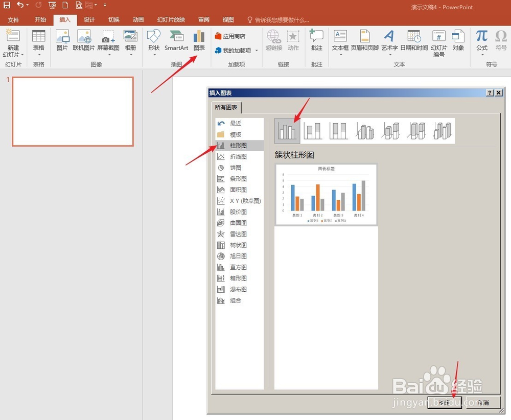Image resolution: width=511 pixels, height=420 pixels.
Task: Expand New Slide (新建幻灯片) dropdown arrow
Action: 22,55
